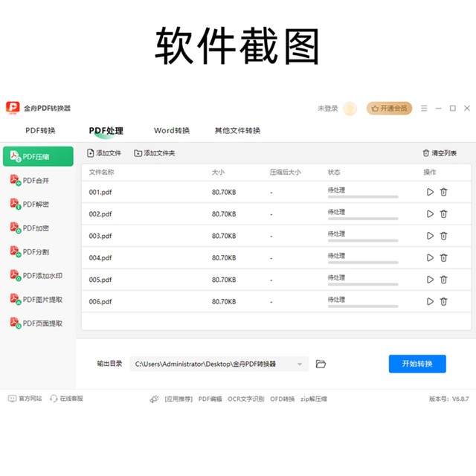Open the 在线客服 support link
The width and height of the screenshot is (476, 476).
66,399
